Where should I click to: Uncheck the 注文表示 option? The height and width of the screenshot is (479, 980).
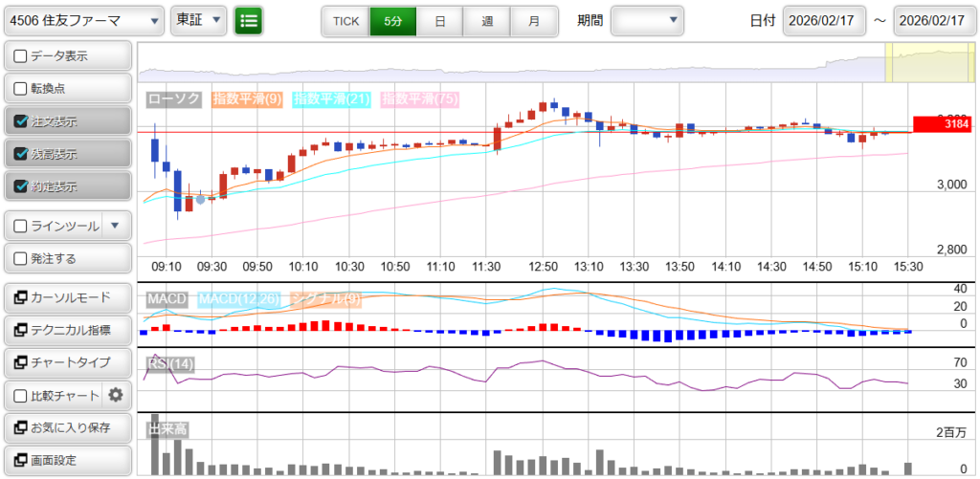(20, 121)
